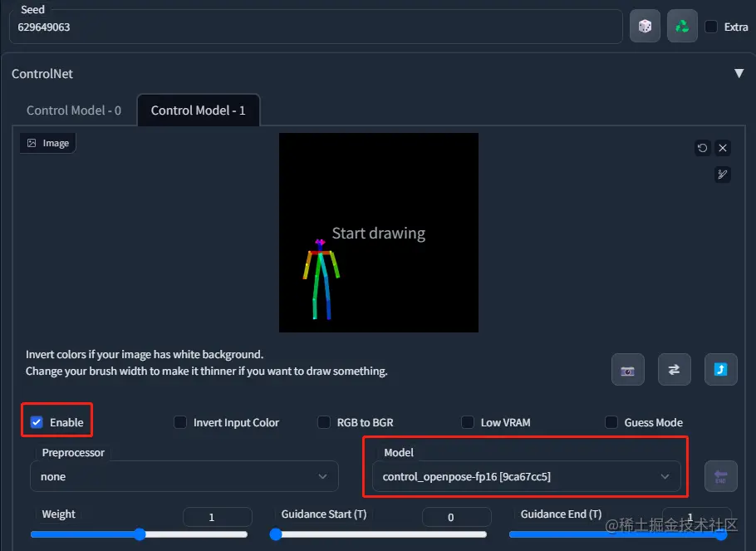Click the blue upward arrow button
Image resolution: width=756 pixels, height=551 pixels.
click(x=720, y=370)
